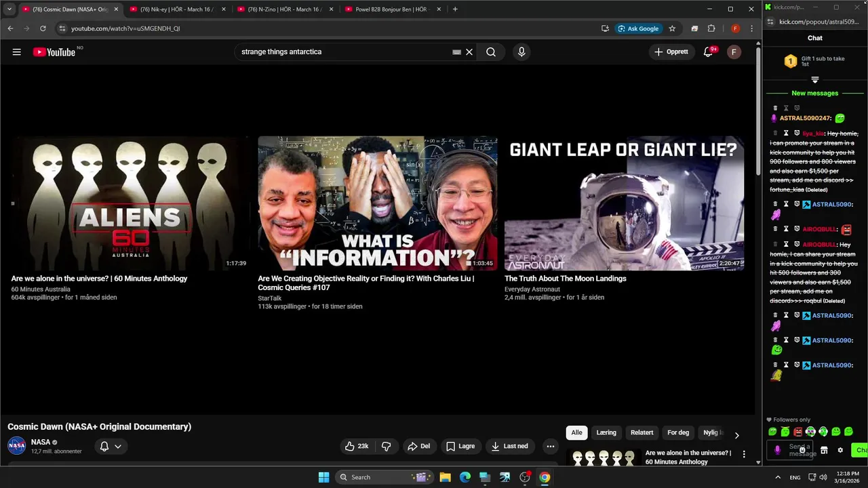Viewport: 868px width, 488px height.
Task: Select the For deg filter chip
Action: [678, 432]
